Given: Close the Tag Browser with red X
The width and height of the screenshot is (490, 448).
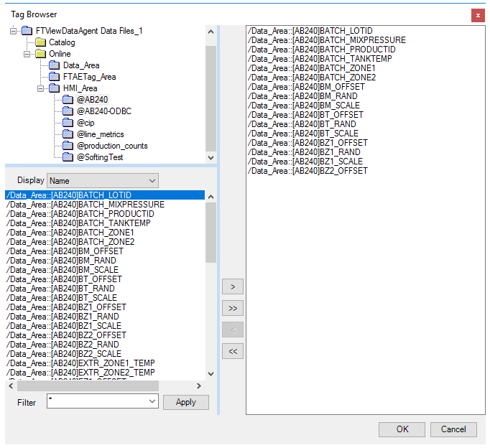Looking at the screenshot, I should click(478, 15).
